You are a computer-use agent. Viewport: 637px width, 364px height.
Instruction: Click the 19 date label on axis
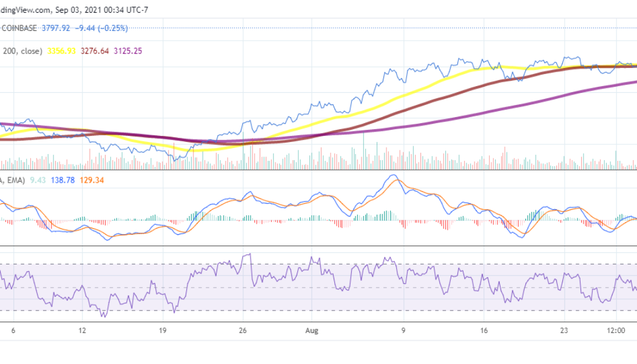point(164,332)
